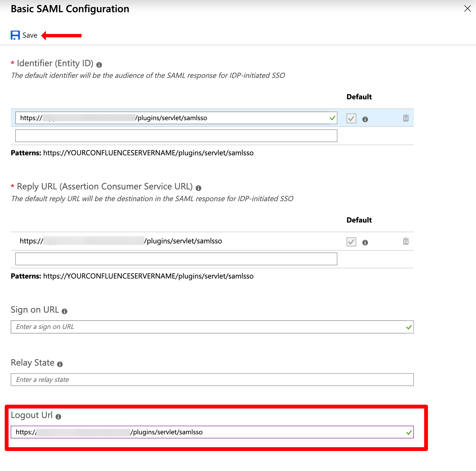Open info tooltip for Reply URL heading

point(199,188)
